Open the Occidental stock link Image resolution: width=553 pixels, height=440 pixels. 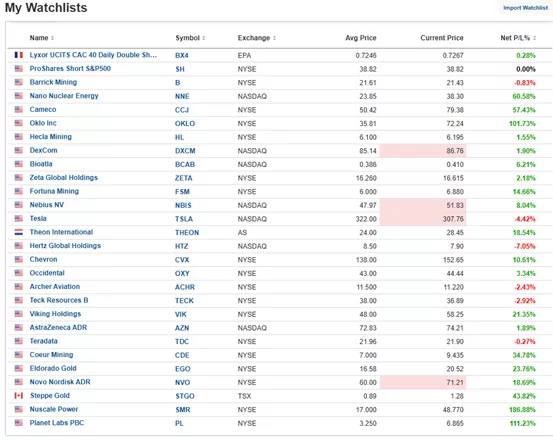[x=47, y=273]
